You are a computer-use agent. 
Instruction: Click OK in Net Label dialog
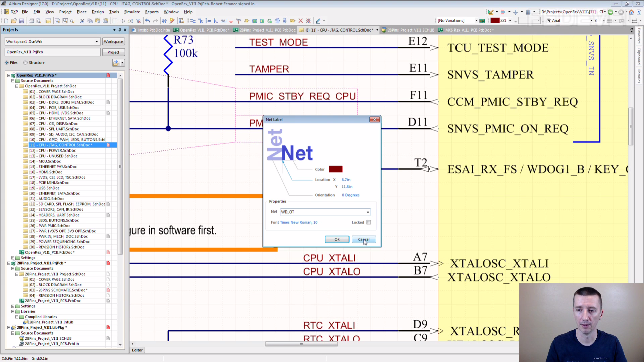[x=337, y=239]
